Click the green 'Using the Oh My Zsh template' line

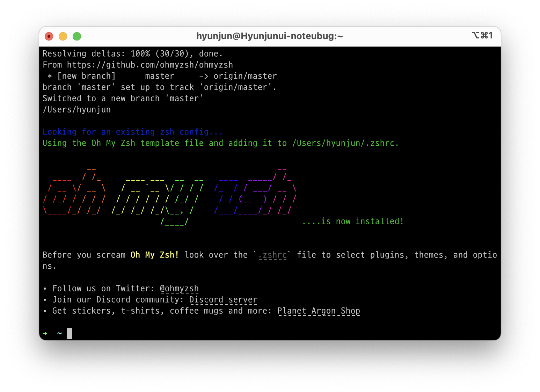[x=220, y=143]
